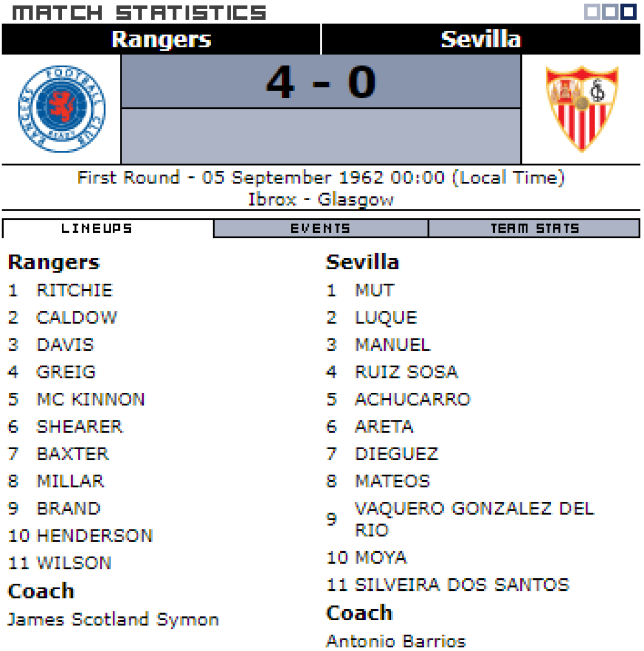Screen dimensions: 644x651
Task: Click Rangers player MC KINNON
Action: tap(91, 399)
